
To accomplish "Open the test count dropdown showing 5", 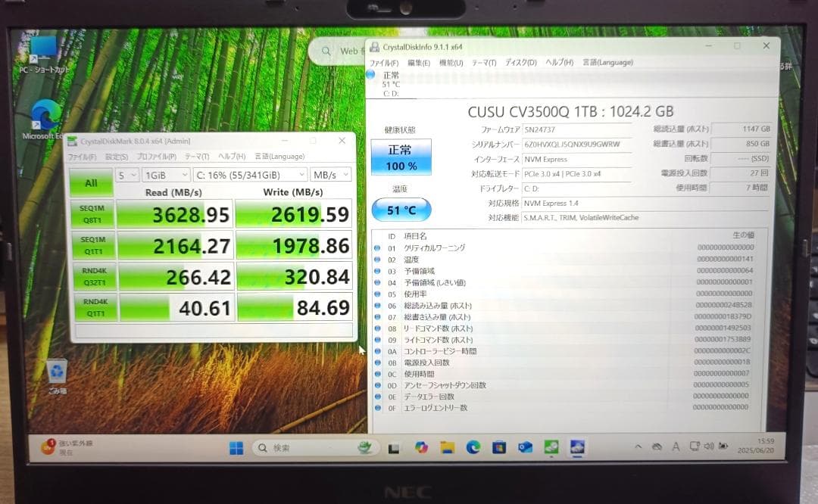I will click(126, 174).
